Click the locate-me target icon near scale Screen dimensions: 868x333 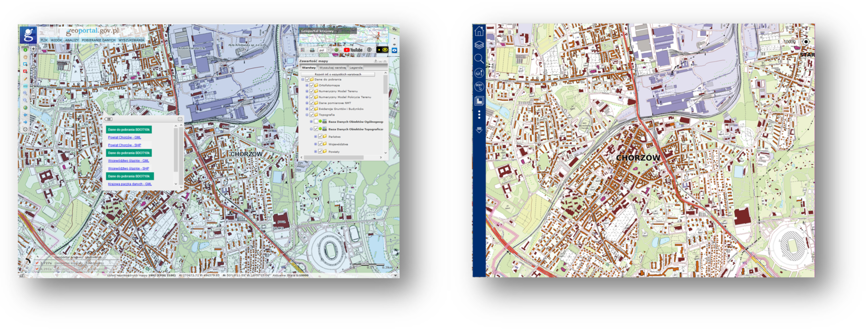point(806,42)
